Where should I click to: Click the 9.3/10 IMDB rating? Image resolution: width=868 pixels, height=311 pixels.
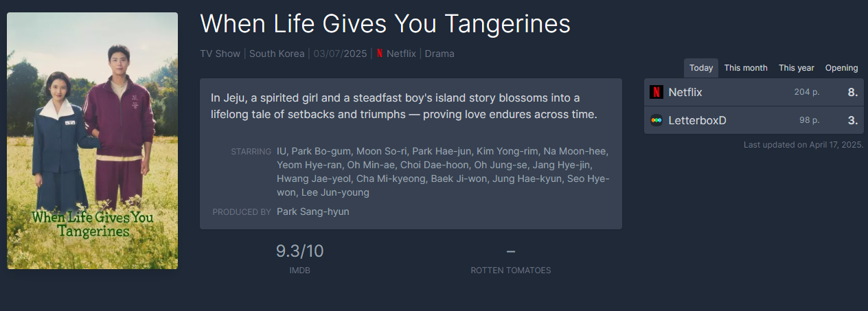[299, 251]
